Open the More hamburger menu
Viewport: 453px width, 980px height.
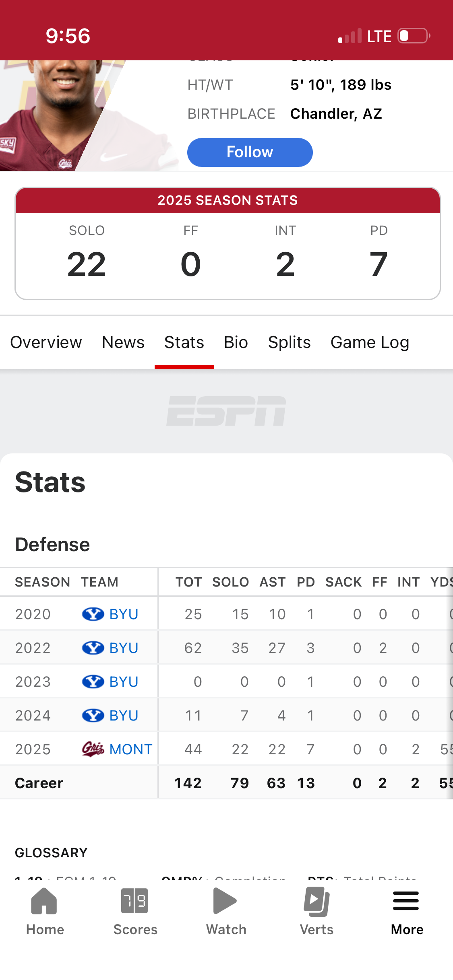406,901
